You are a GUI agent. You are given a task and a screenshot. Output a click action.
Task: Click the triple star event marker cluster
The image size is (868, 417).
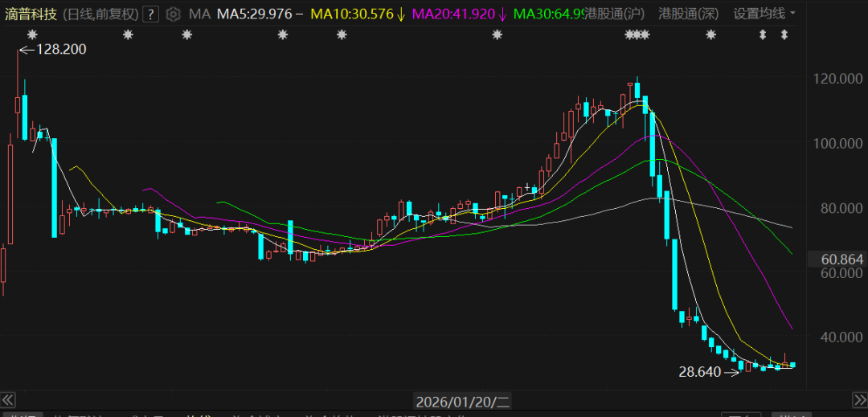[x=637, y=35]
